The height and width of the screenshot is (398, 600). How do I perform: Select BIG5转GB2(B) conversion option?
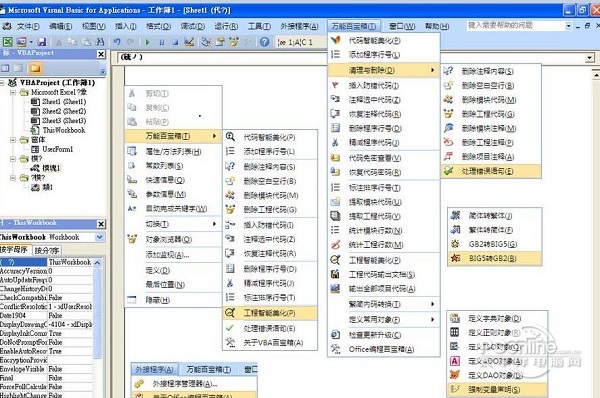[x=495, y=258]
